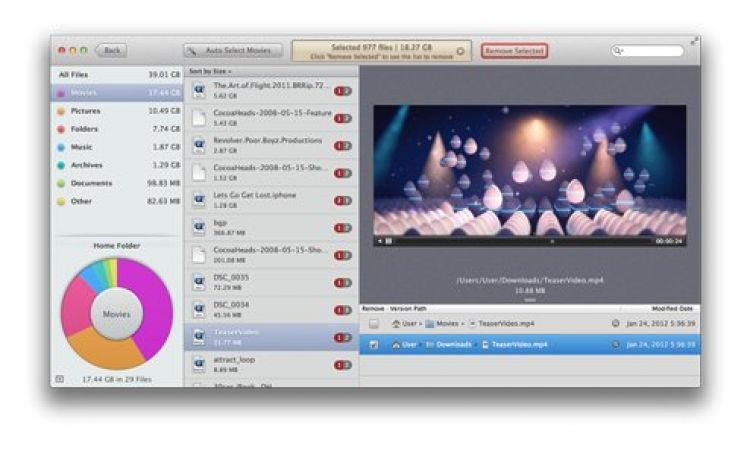Screen dimensions: 750x457
Task: Click file icon for DSC_0035
Action: [199, 282]
